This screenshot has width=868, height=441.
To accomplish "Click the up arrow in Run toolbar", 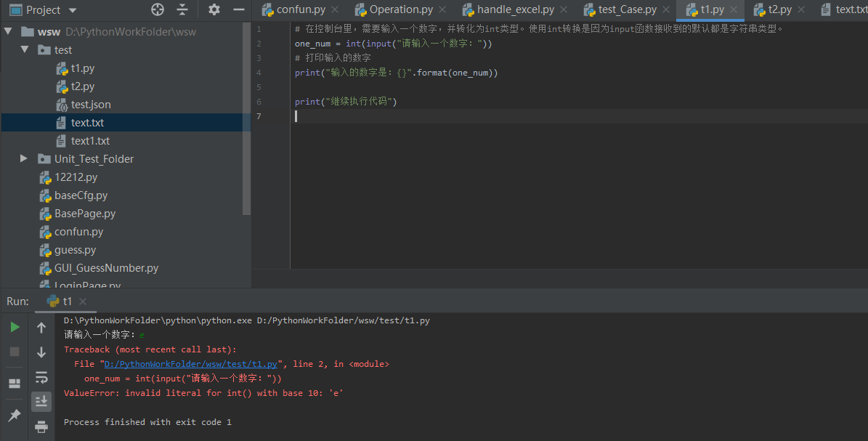I will click(x=41, y=328).
